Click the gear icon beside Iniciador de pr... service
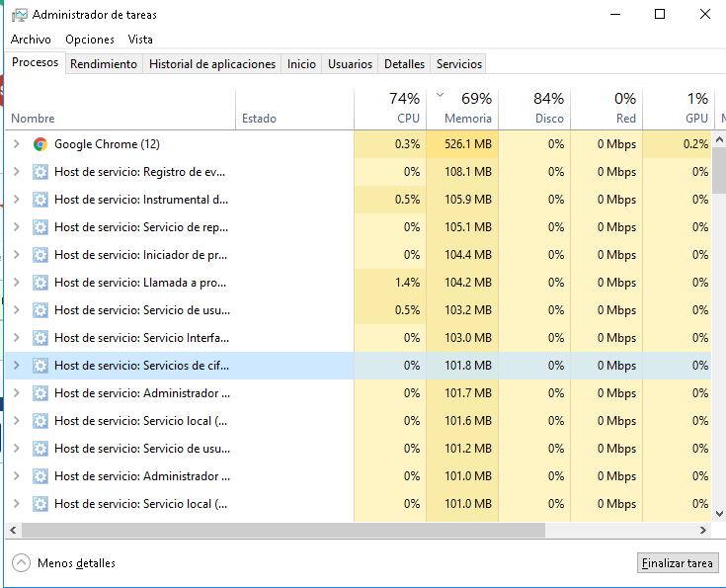The image size is (726, 588). 40,255
